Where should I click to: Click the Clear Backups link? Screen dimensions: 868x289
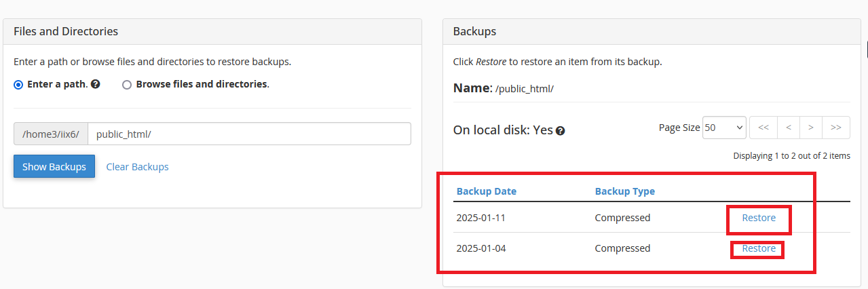click(x=137, y=167)
